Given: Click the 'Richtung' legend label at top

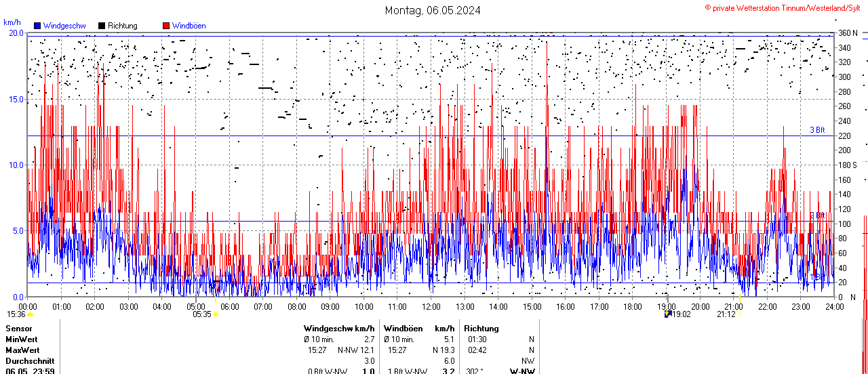Looking at the screenshot, I should pos(123,26).
